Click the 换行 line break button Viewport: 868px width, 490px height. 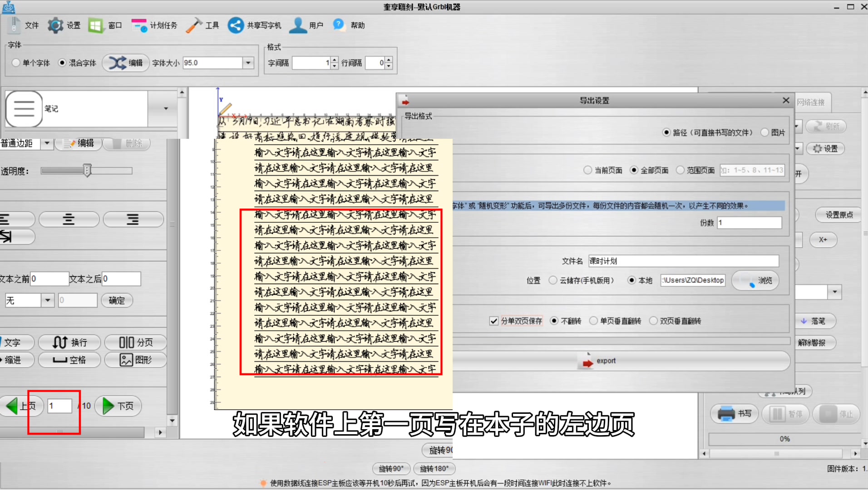click(x=69, y=342)
